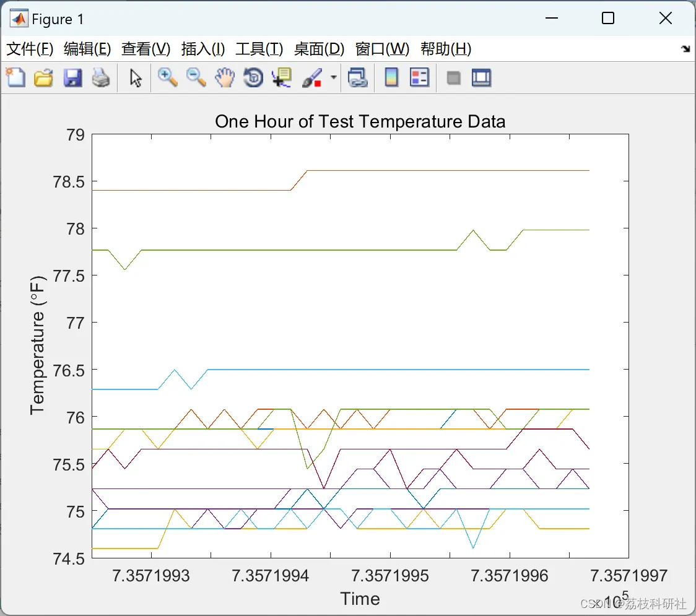The height and width of the screenshot is (616, 696).
Task: Activate the Zoom Out tool
Action: [196, 77]
